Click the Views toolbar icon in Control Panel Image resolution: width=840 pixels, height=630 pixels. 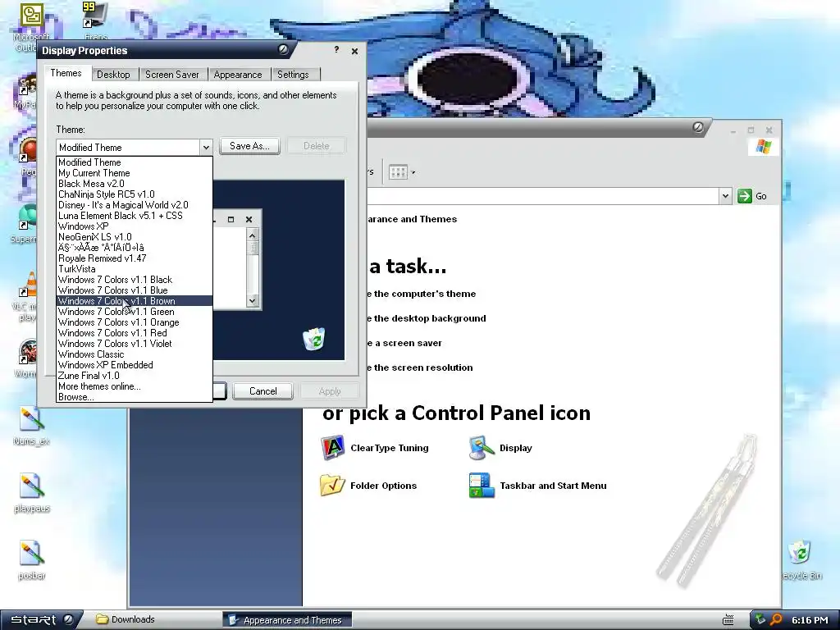[x=398, y=172]
